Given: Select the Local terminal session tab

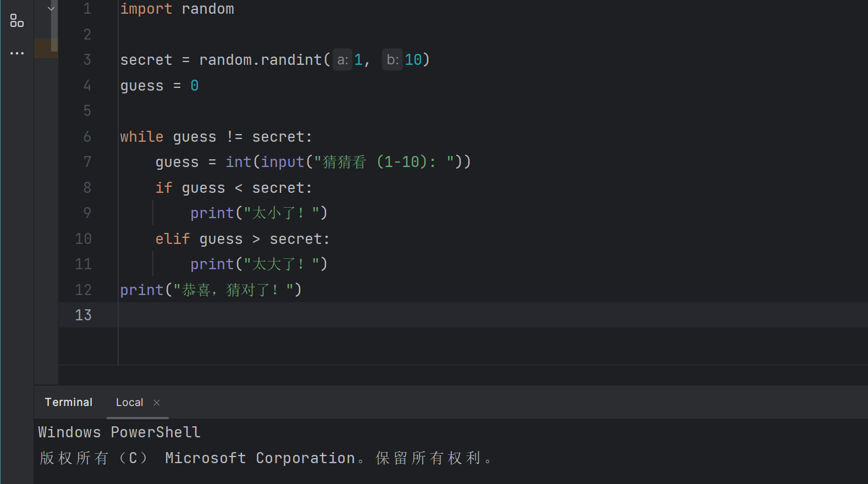Looking at the screenshot, I should (129, 403).
